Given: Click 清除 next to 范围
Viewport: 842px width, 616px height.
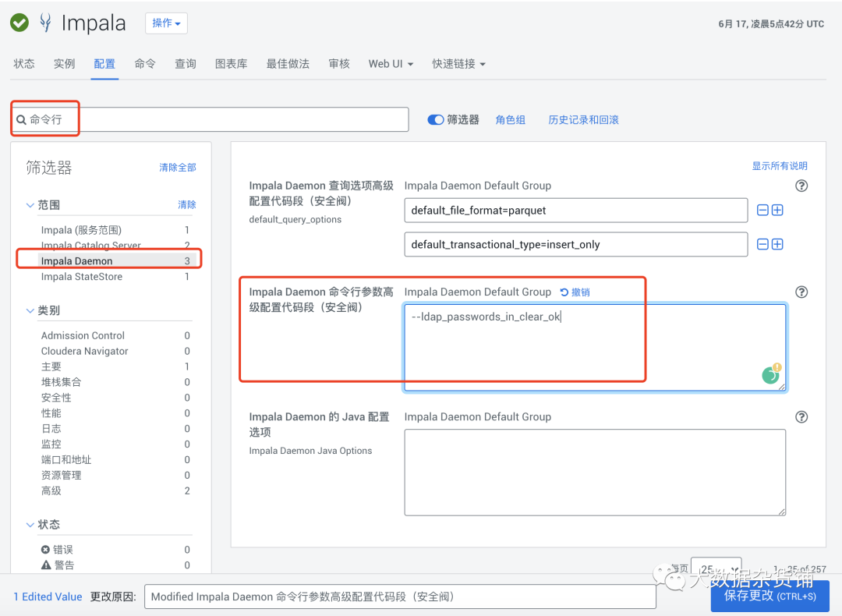Looking at the screenshot, I should 187,204.
